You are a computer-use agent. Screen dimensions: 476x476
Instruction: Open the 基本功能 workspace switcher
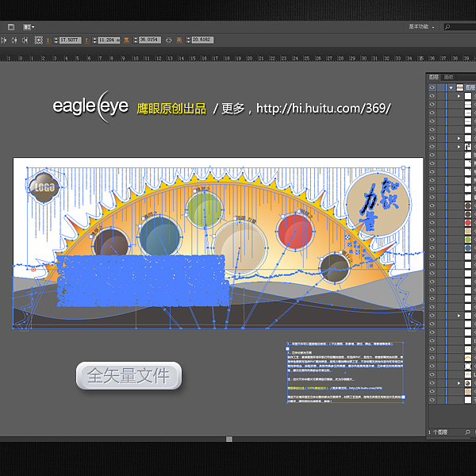(421, 27)
